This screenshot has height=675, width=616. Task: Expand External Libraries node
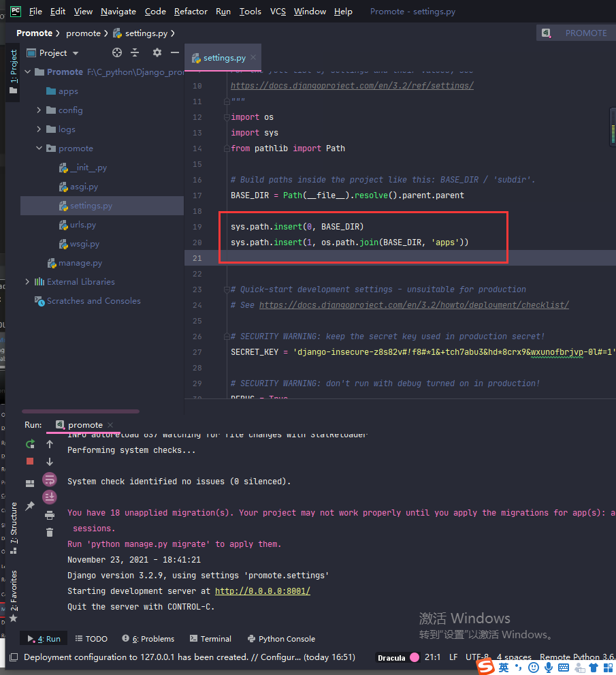pyautogui.click(x=28, y=281)
